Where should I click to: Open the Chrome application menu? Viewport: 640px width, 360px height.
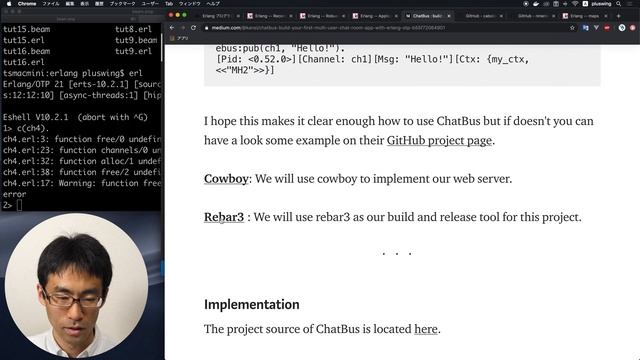pyautogui.click(x=27, y=4)
